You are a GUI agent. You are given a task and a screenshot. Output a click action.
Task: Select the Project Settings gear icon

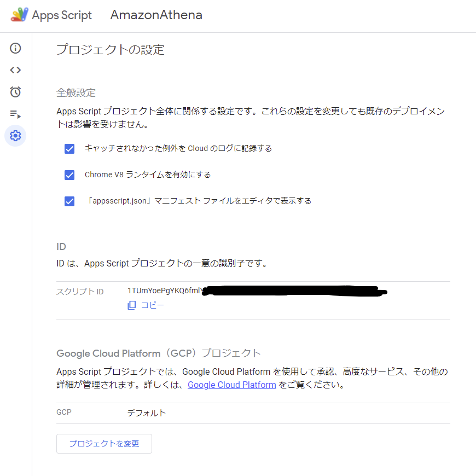[15, 136]
